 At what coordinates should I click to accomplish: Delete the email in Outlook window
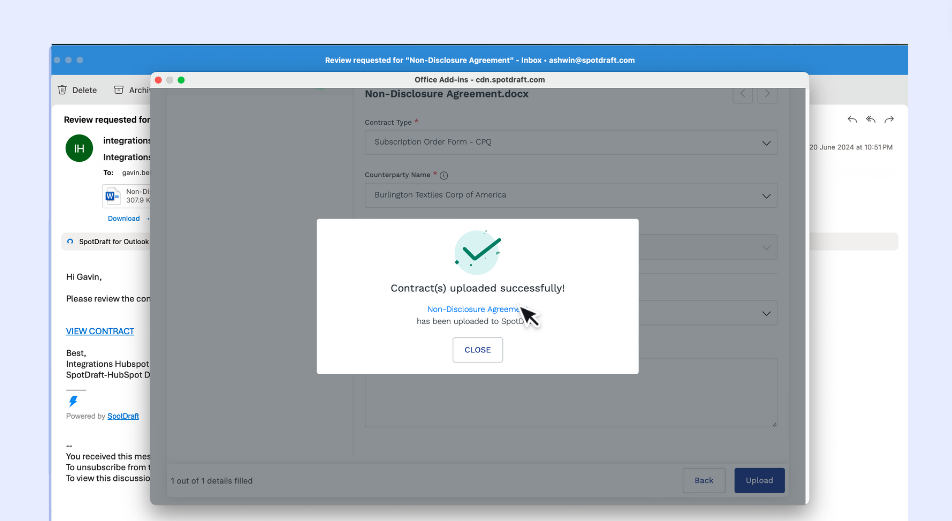[77, 90]
